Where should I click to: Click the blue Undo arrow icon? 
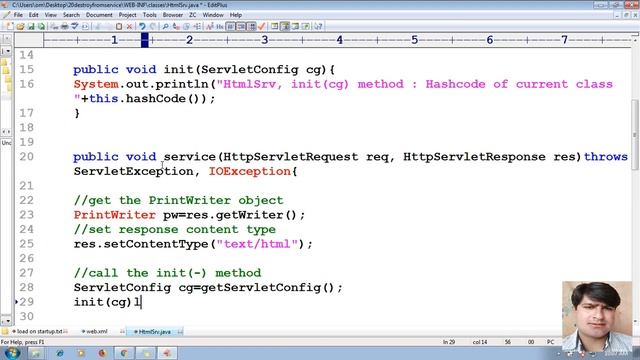[142, 27]
